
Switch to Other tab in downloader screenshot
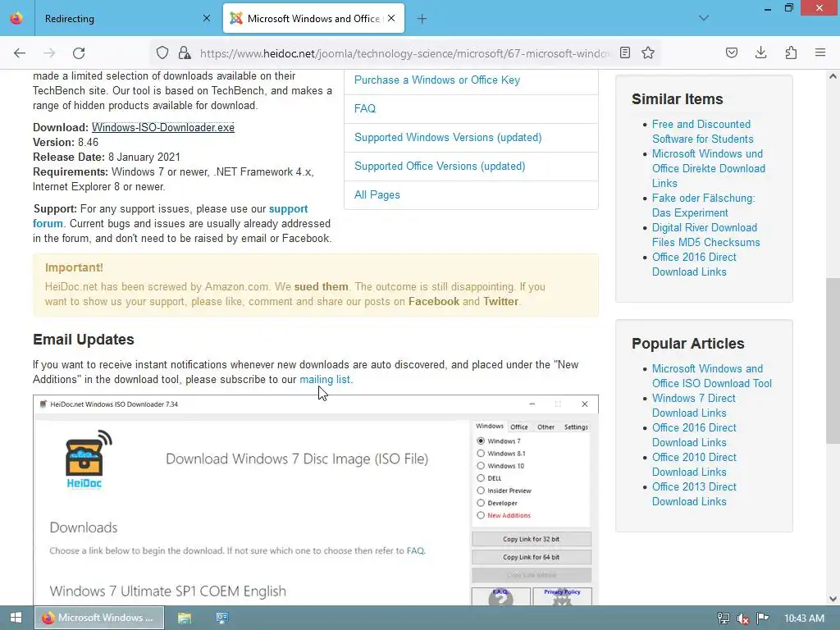click(x=546, y=427)
